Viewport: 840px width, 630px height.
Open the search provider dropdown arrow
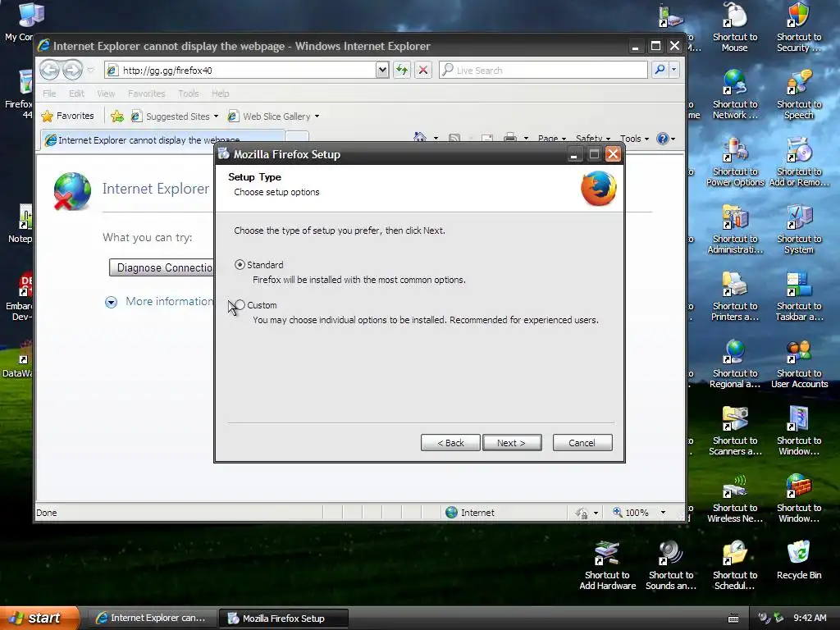pyautogui.click(x=674, y=70)
